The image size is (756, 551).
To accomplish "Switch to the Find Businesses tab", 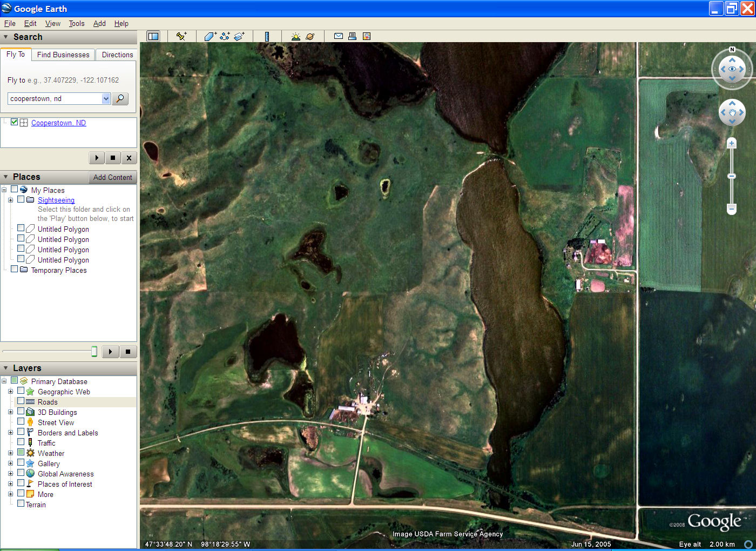I will (63, 55).
